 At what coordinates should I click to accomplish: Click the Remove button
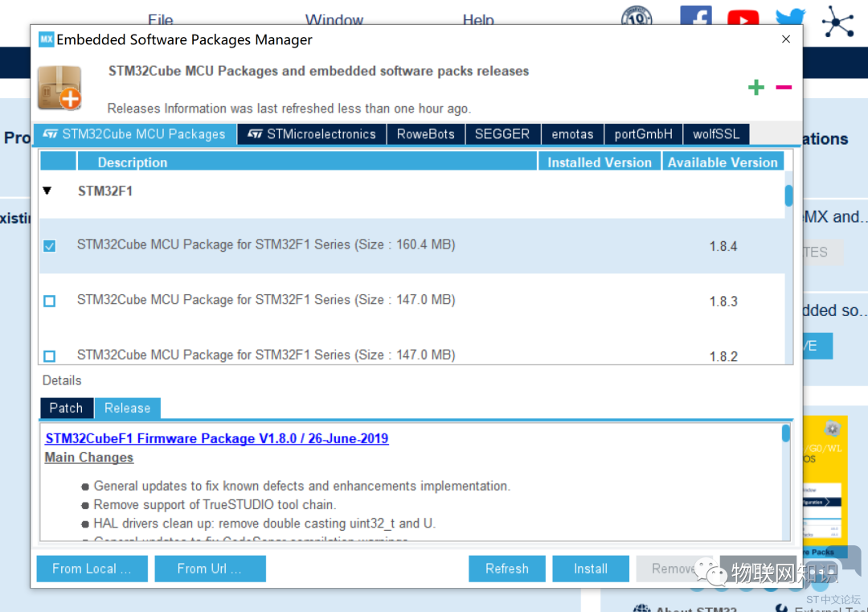tap(674, 569)
